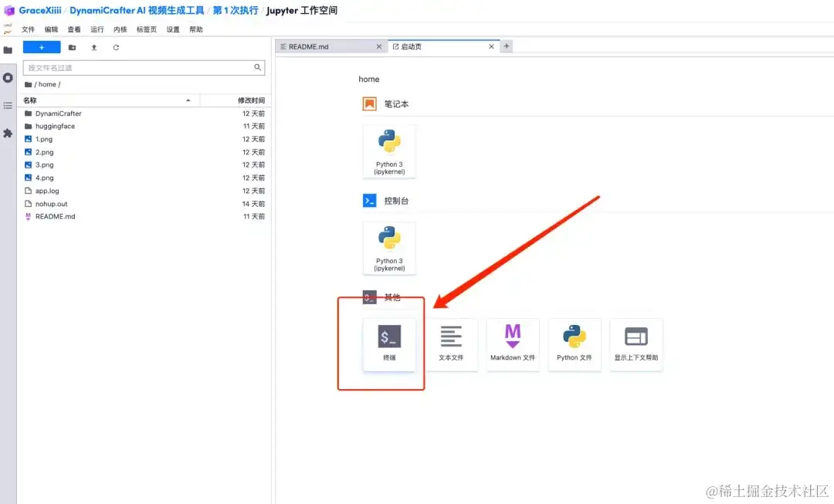Image resolution: width=834 pixels, height=504 pixels.
Task: Create a new folder with toolbar icon
Action: pos(73,47)
